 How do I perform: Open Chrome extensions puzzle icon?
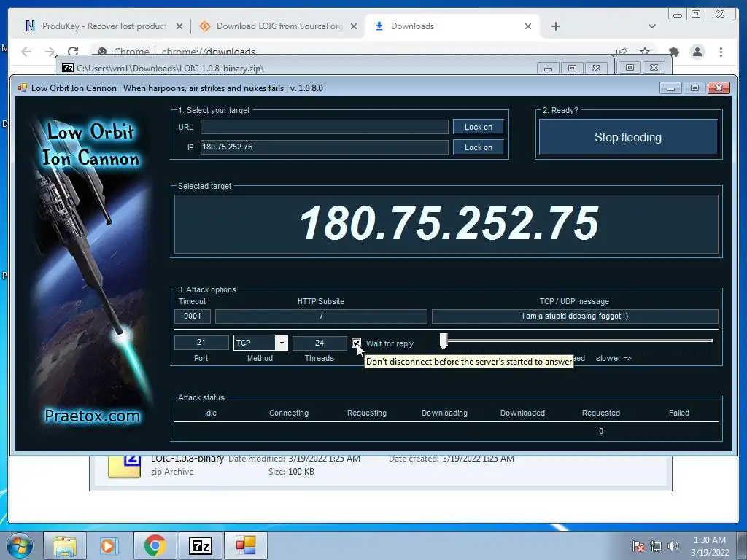pos(673,52)
